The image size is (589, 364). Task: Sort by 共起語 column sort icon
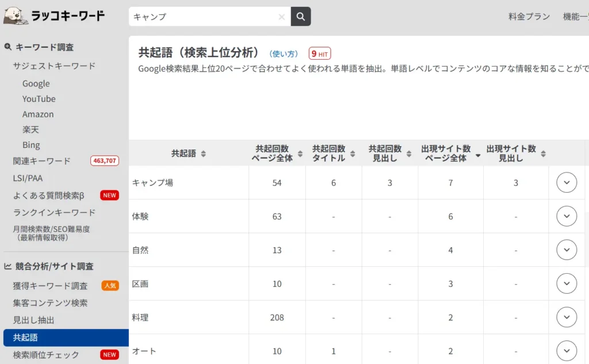[x=203, y=154]
